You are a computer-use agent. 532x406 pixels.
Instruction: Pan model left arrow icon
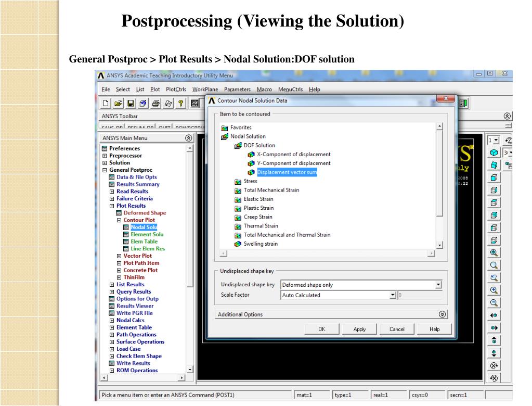click(494, 315)
